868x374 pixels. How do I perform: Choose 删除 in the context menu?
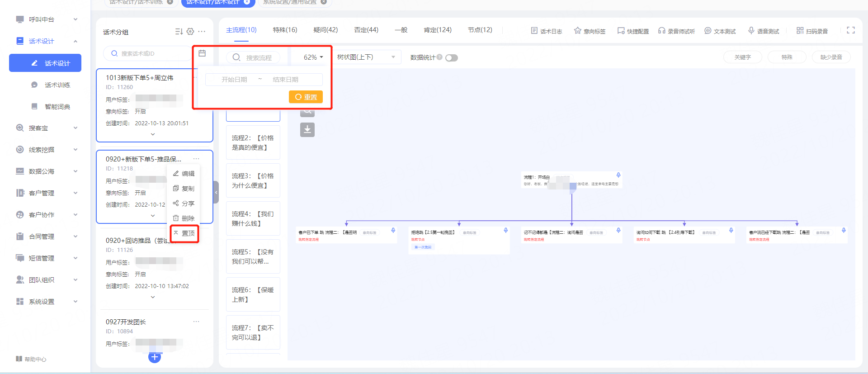pyautogui.click(x=184, y=218)
